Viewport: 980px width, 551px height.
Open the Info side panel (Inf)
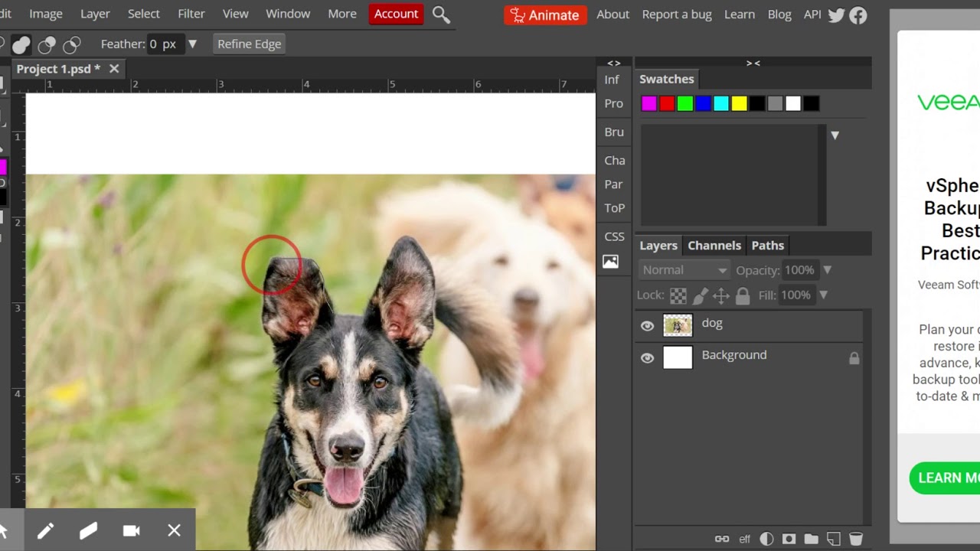click(x=612, y=80)
